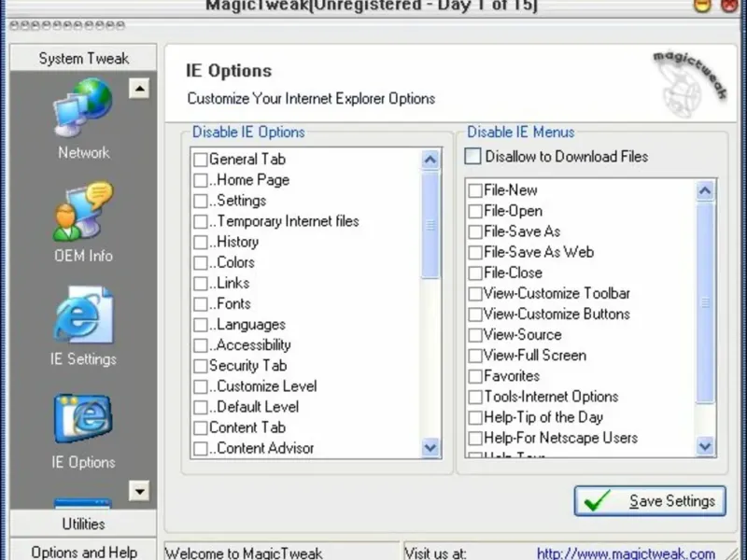Check View-Full Screen option

(475, 356)
